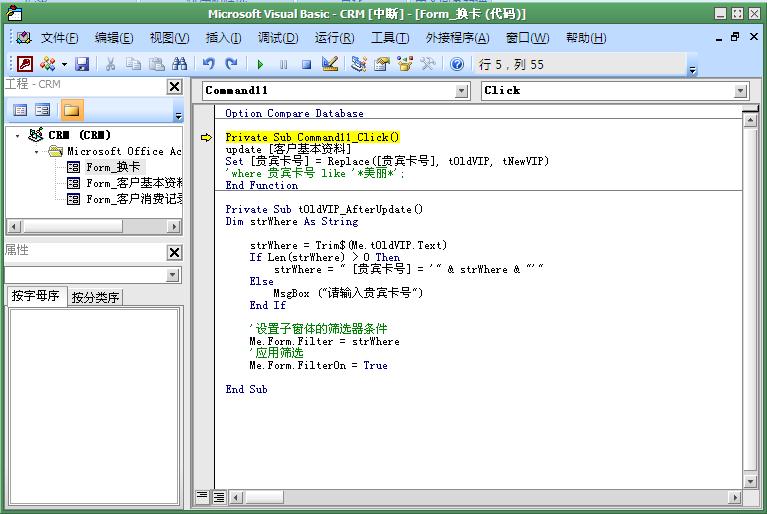This screenshot has height=514, width=767.
Task: Open Object Browser toolbar icon
Action: [405, 64]
